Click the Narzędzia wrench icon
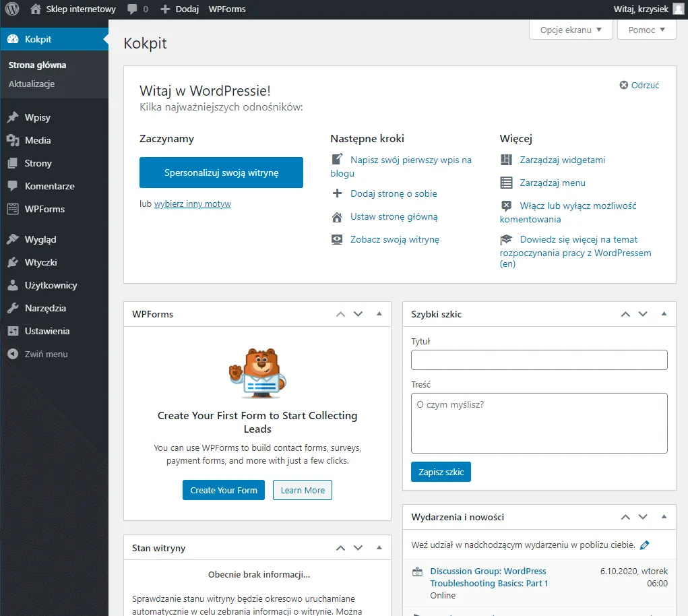 tap(13, 308)
